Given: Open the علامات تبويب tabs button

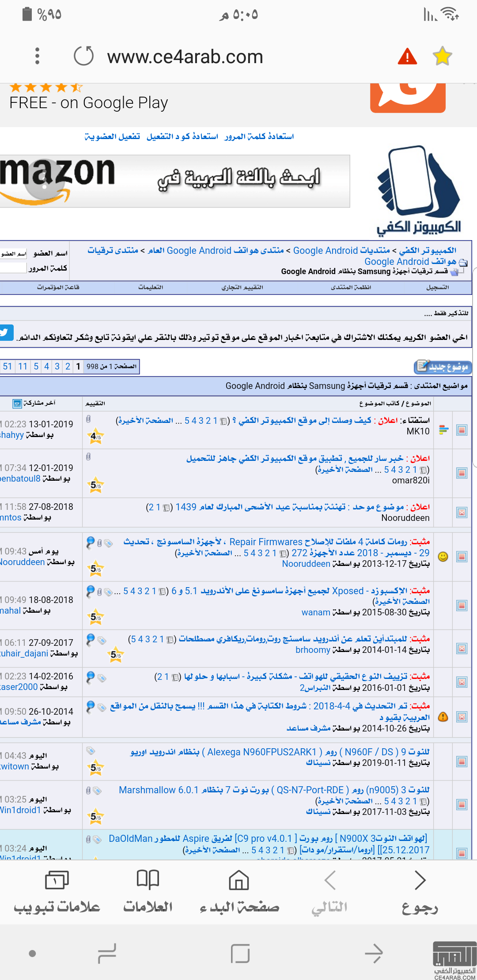Looking at the screenshot, I should coord(57,891).
